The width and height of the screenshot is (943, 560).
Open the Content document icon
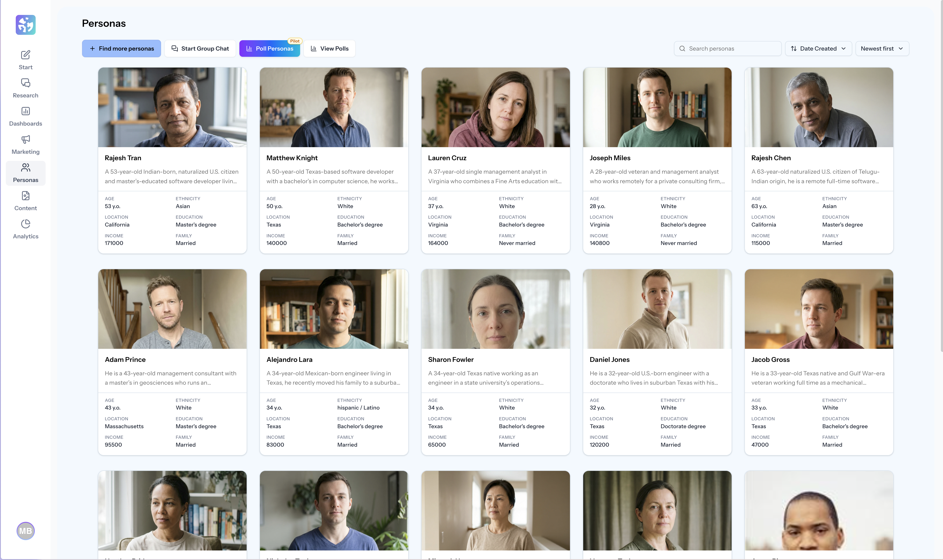[26, 196]
